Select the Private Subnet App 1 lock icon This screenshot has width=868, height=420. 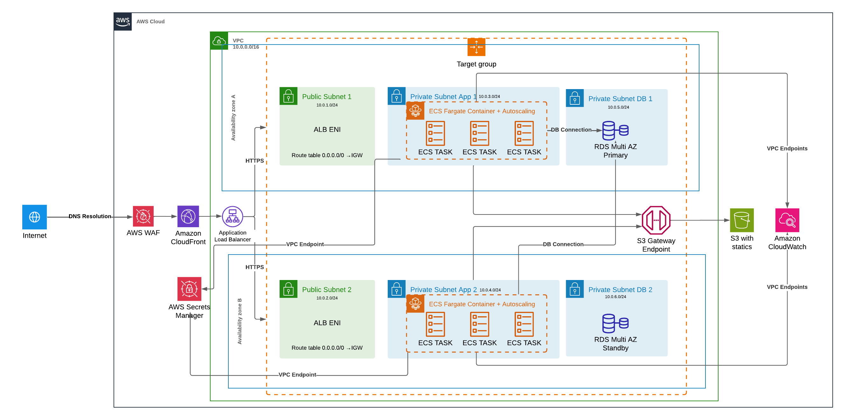pyautogui.click(x=397, y=96)
